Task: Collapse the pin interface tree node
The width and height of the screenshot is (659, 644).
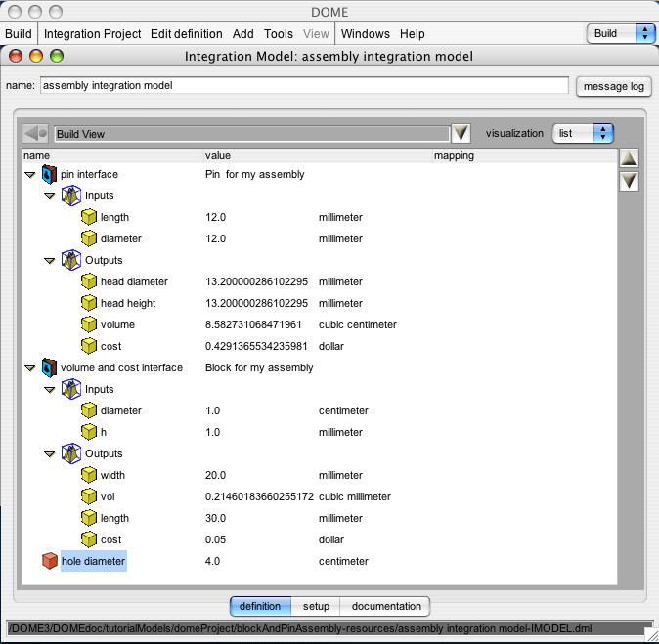Action: click(x=30, y=175)
